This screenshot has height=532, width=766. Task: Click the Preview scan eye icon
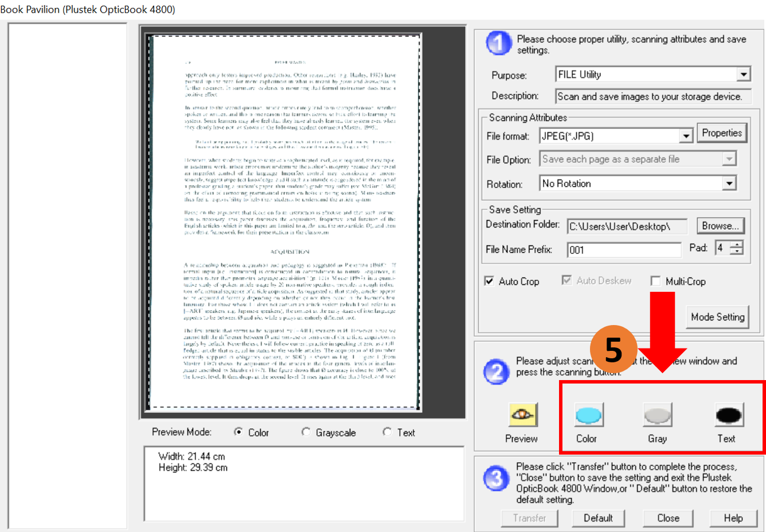tap(522, 414)
